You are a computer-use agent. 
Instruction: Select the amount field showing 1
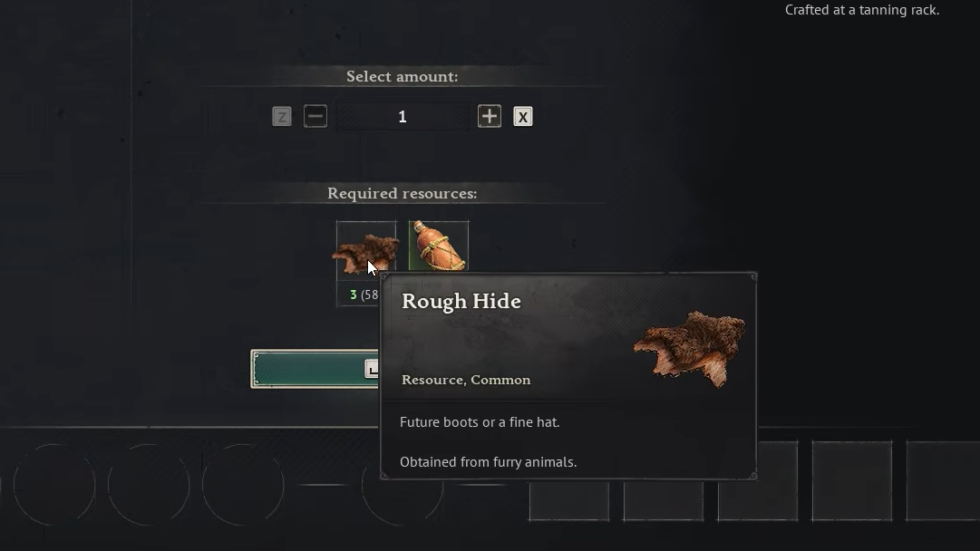[x=403, y=117]
